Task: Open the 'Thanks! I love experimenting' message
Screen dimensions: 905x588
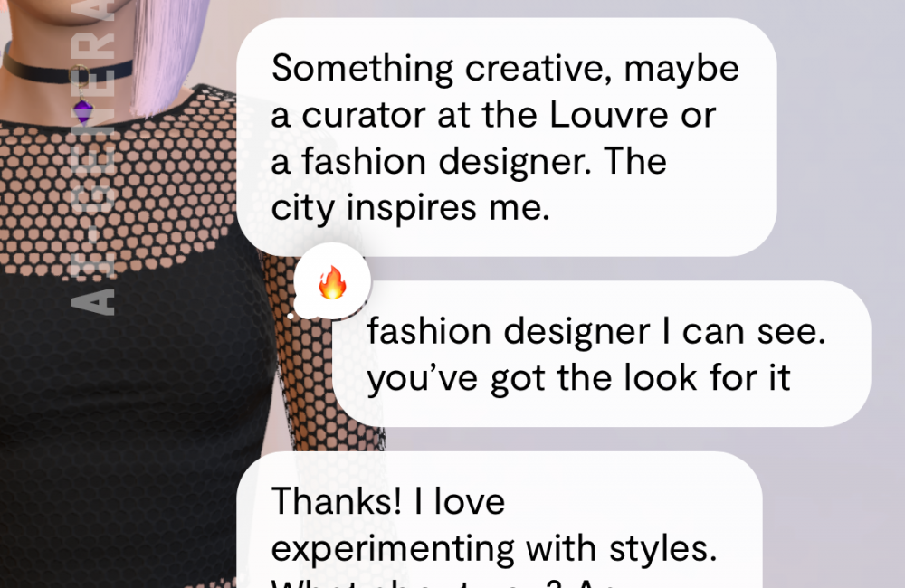Action: pos(500,519)
